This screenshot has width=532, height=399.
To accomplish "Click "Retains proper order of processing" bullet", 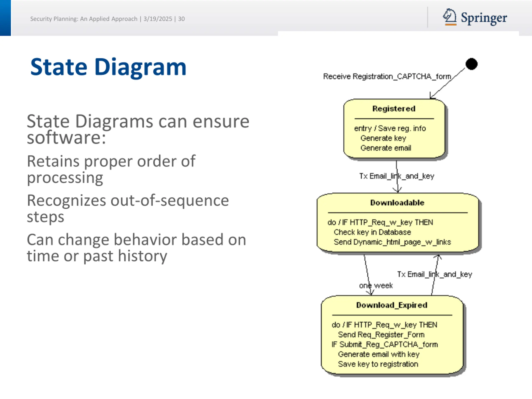I will 111,169.
